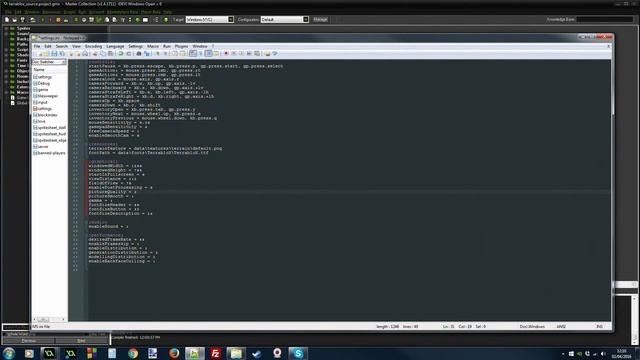Open Firefox from the taskbar
Screen dimensions: 640x360
click(174, 353)
